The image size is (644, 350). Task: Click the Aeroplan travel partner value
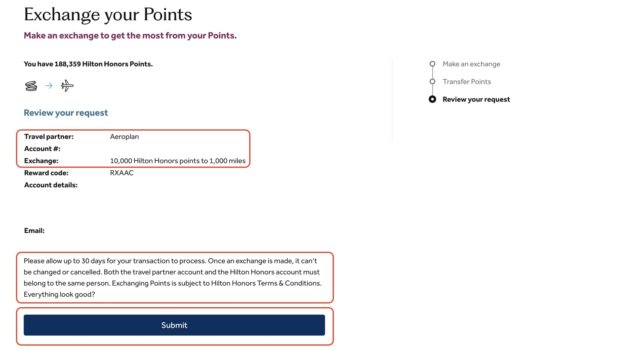tap(124, 136)
